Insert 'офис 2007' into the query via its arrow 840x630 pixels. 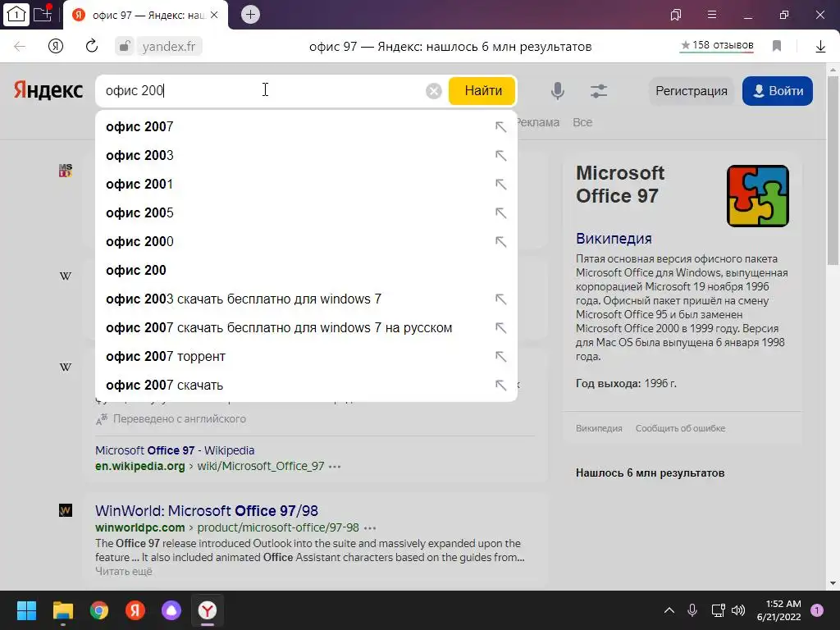tap(500, 127)
